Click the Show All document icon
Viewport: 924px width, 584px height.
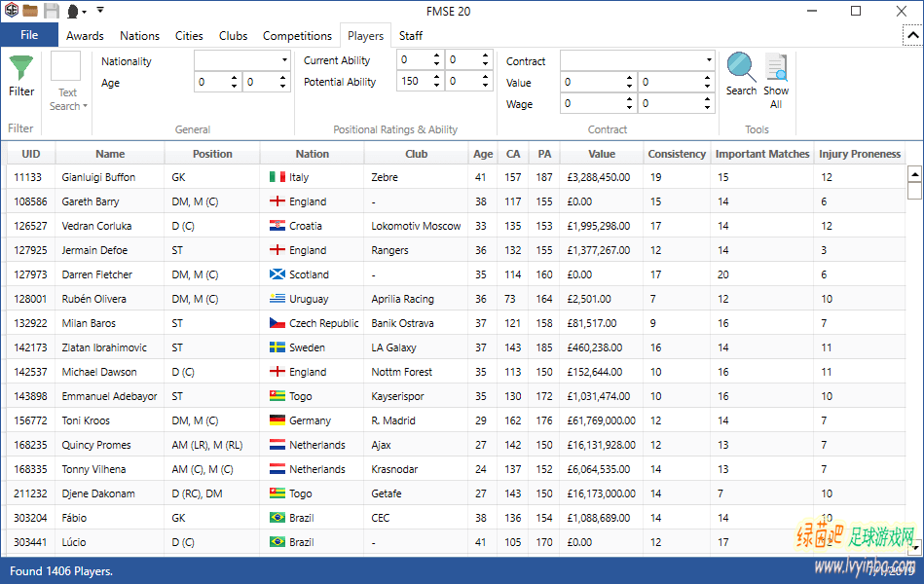[776, 82]
